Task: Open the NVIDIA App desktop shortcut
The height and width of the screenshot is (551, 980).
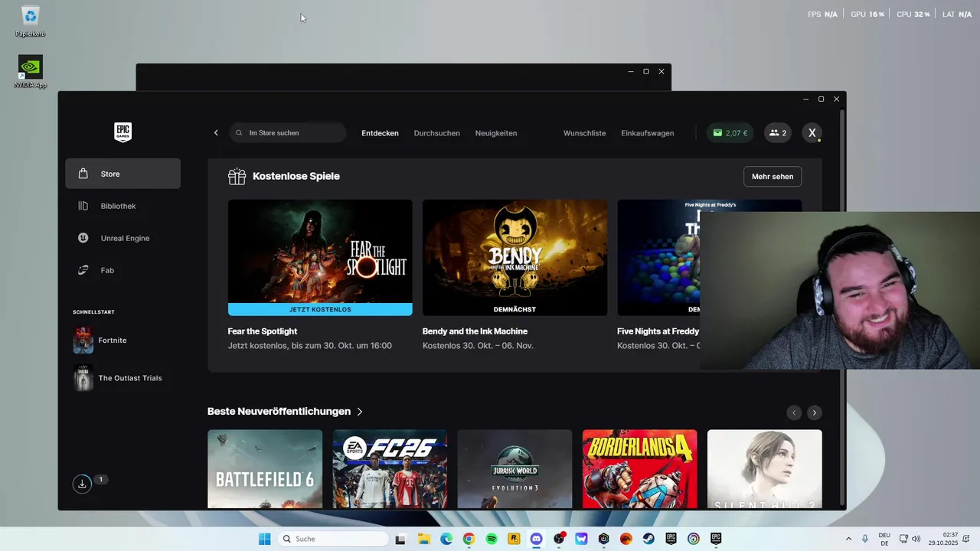Action: pyautogui.click(x=30, y=72)
